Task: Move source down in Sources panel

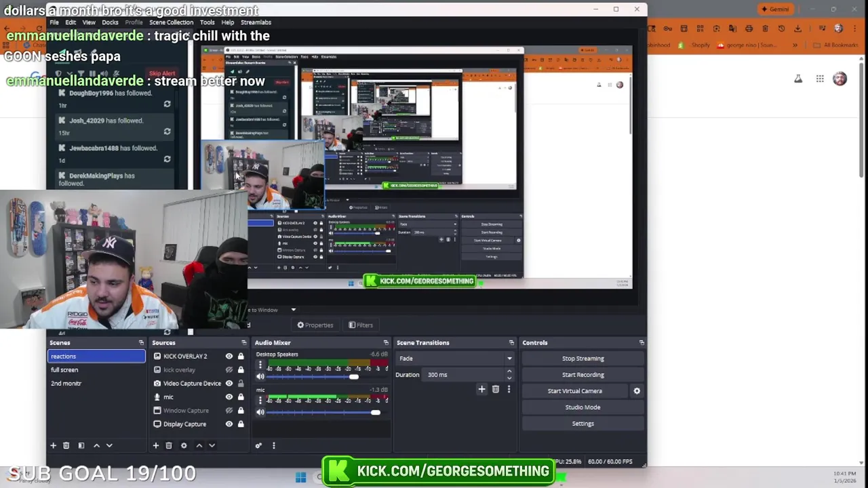Action: (212, 445)
